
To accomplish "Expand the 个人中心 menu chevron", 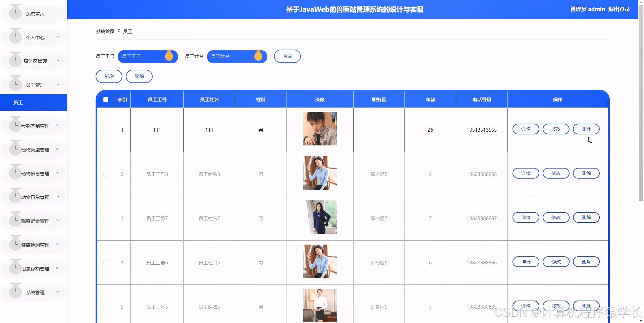I will click(58, 37).
